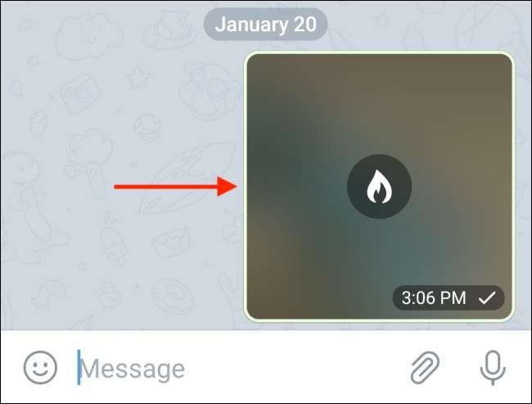Select the blurred photo's upper left corner

(x=268, y=75)
